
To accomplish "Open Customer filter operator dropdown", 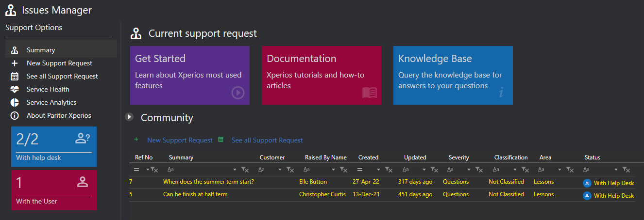I will [x=280, y=170].
